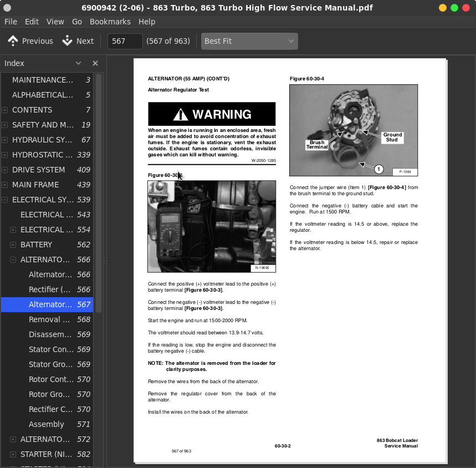Open the Go menu
476x468 pixels.
(x=77, y=22)
